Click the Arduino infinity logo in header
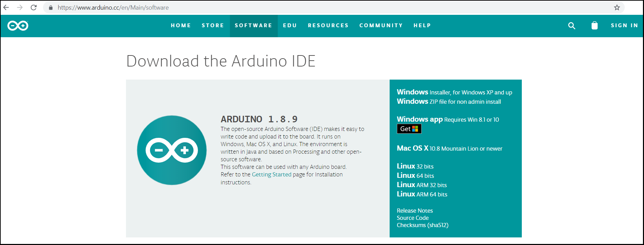Viewport: 644px width, 245px height. [x=18, y=25]
